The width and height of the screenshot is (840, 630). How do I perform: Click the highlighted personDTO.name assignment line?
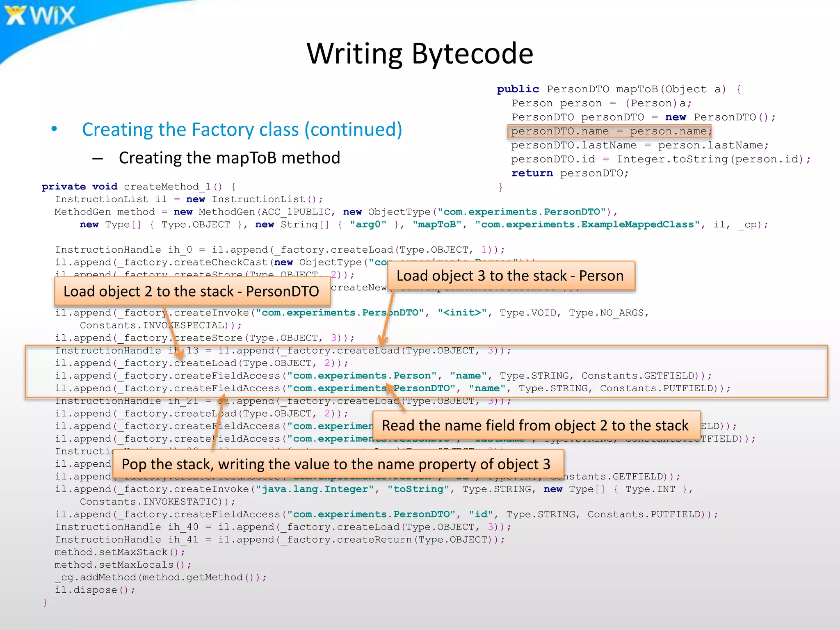pyautogui.click(x=610, y=131)
